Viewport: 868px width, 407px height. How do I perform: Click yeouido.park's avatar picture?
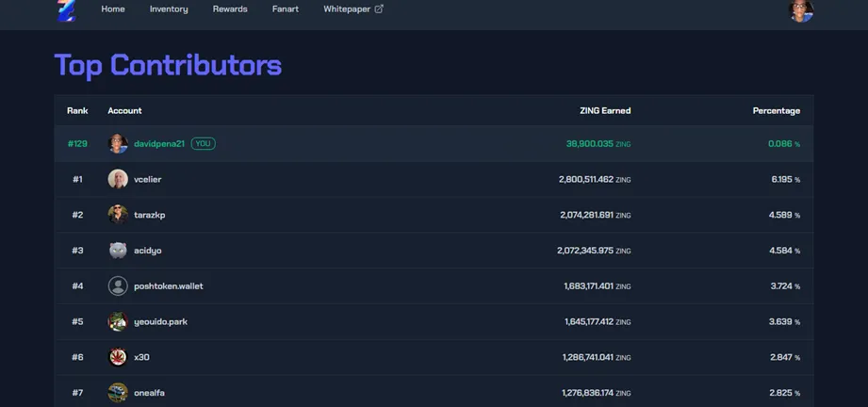[x=118, y=321]
